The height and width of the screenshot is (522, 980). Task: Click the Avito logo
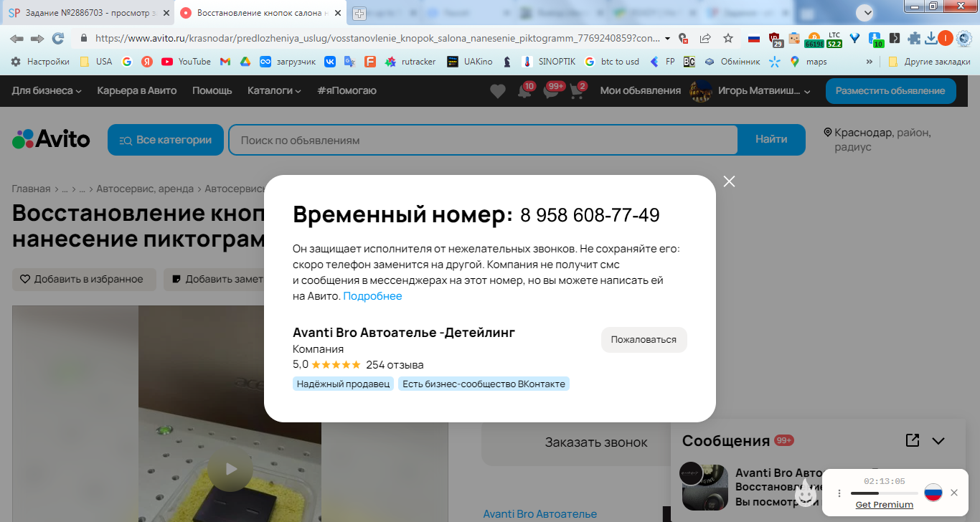tap(51, 139)
